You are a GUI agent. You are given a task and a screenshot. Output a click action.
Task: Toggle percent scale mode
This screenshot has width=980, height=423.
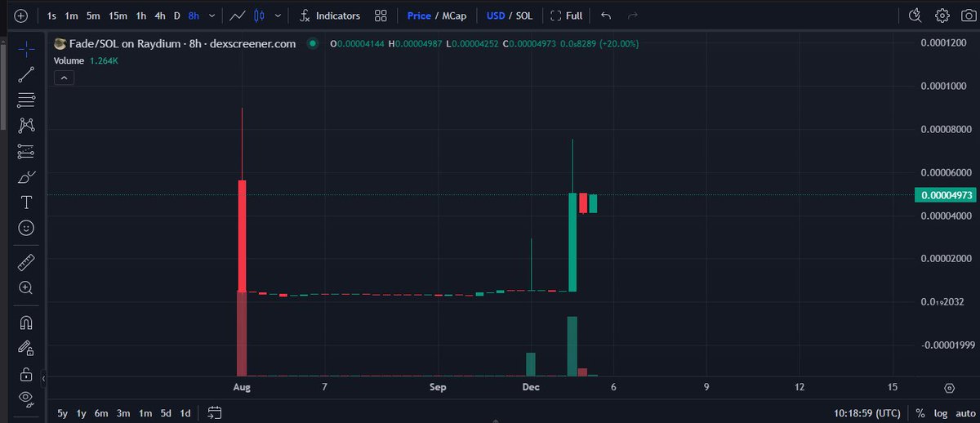click(920, 413)
